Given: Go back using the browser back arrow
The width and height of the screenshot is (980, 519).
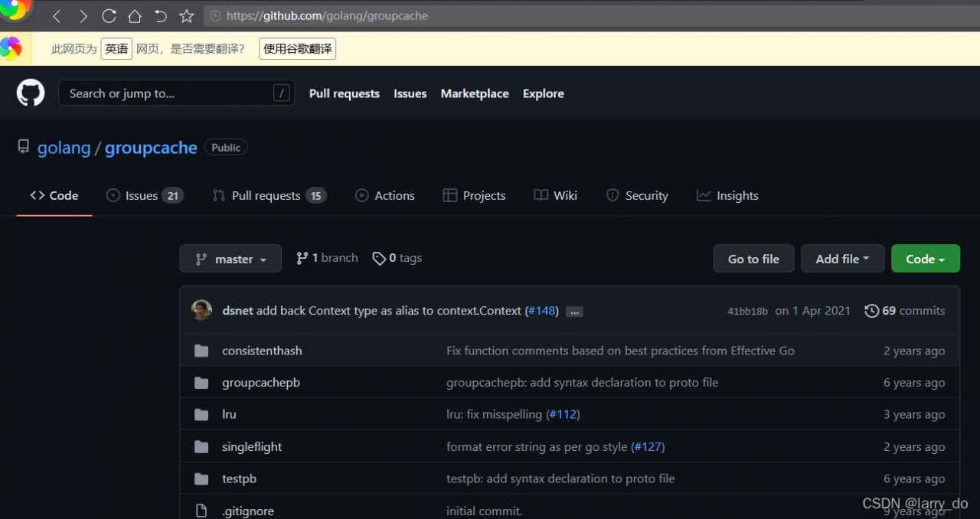Looking at the screenshot, I should pyautogui.click(x=57, y=16).
